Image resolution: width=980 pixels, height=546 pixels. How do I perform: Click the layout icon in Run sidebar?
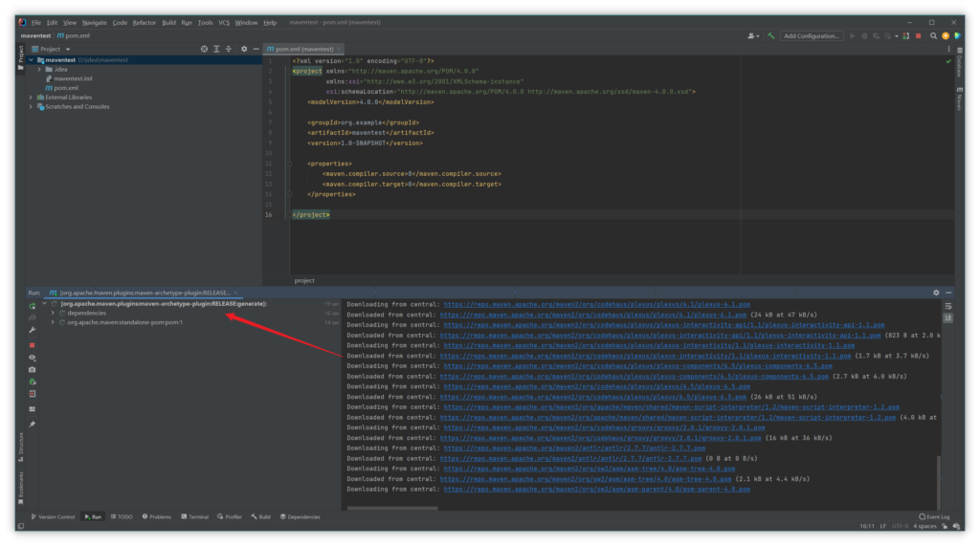coord(32,409)
